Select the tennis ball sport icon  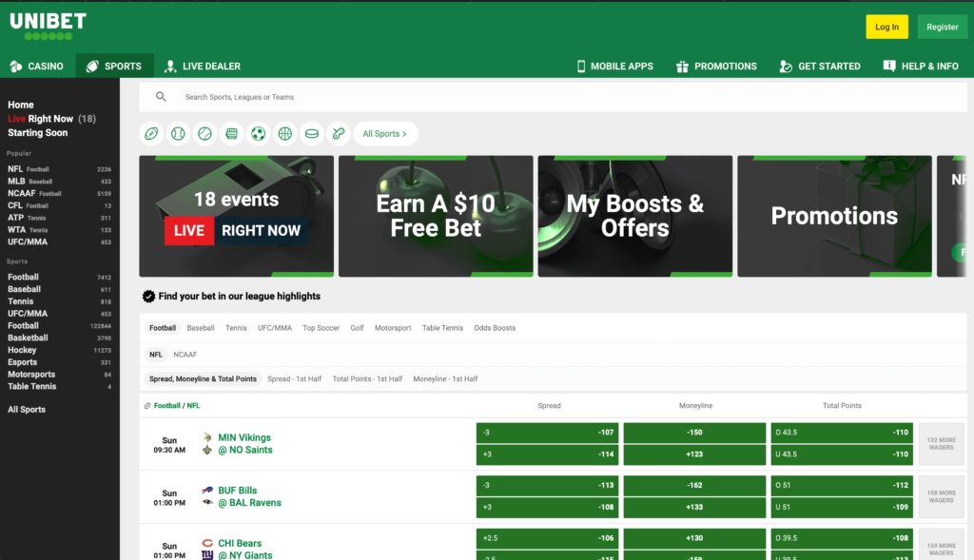point(205,133)
